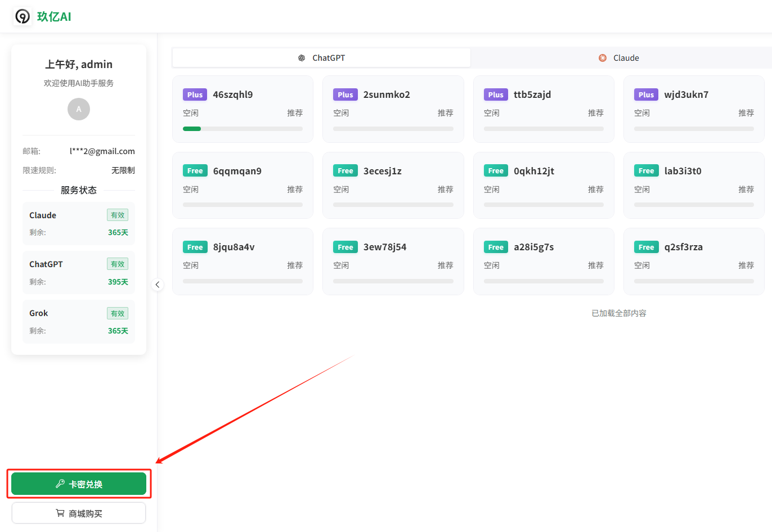Viewport: 772px width, 532px height.
Task: Click the ChatGPT logo icon in tab
Action: pyautogui.click(x=302, y=58)
